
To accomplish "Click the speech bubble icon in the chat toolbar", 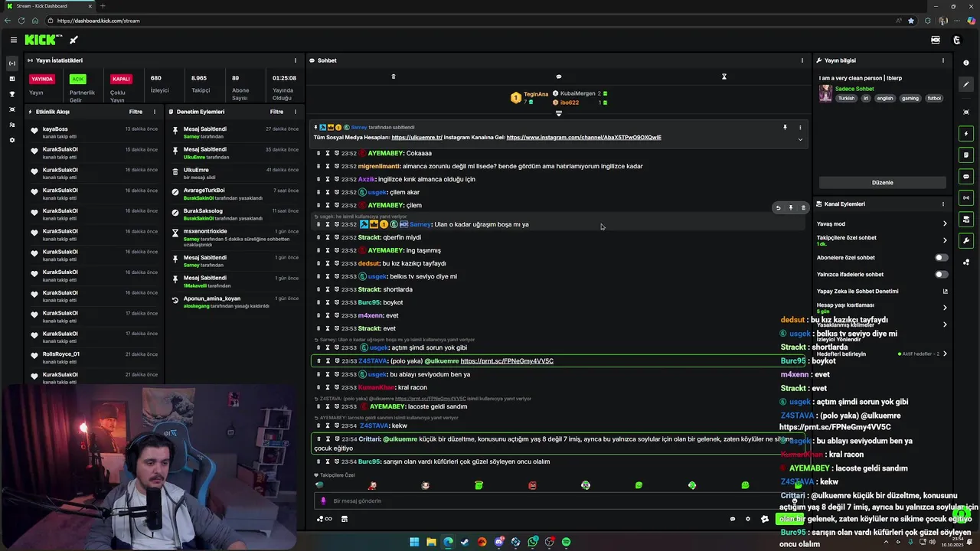I will coord(559,77).
